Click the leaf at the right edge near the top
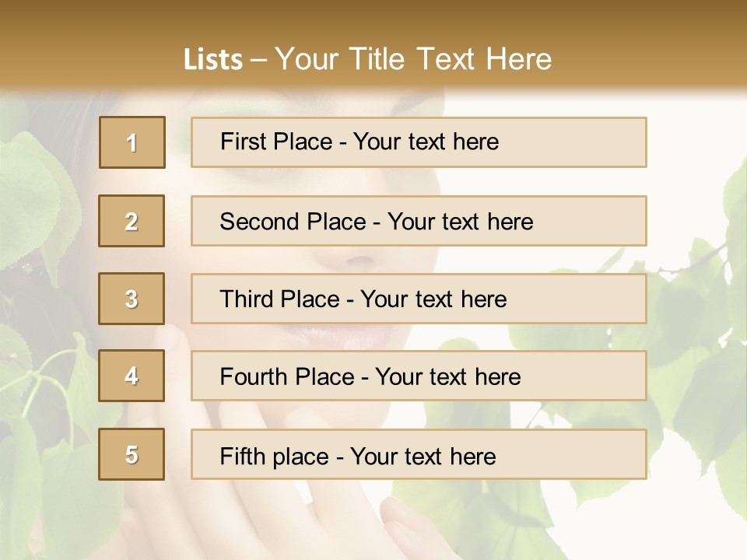Image resolution: width=747 pixels, height=560 pixels. [x=735, y=194]
